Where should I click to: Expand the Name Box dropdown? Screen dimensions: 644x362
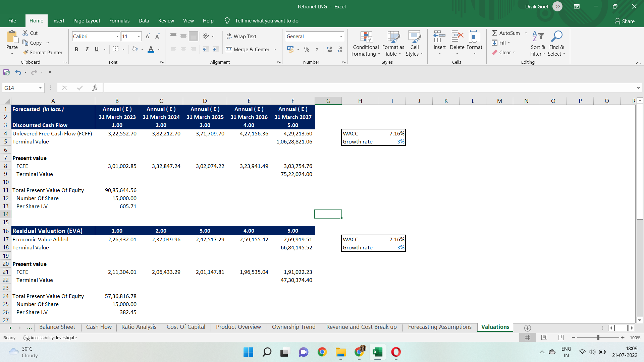point(40,88)
